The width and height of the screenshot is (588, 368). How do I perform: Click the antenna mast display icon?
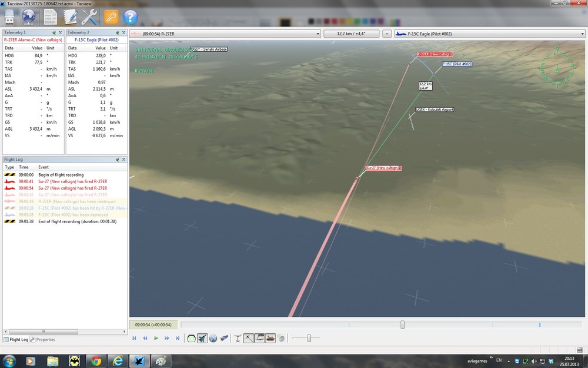coord(238,339)
